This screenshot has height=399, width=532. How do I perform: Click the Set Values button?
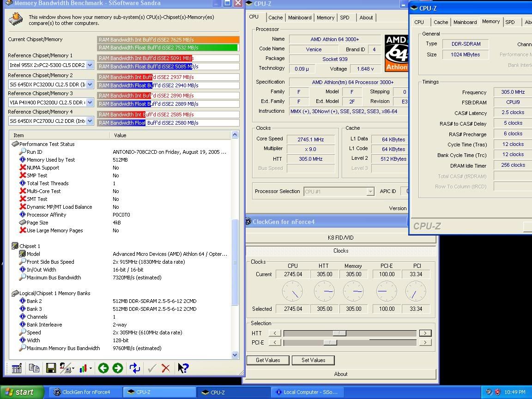313,360
